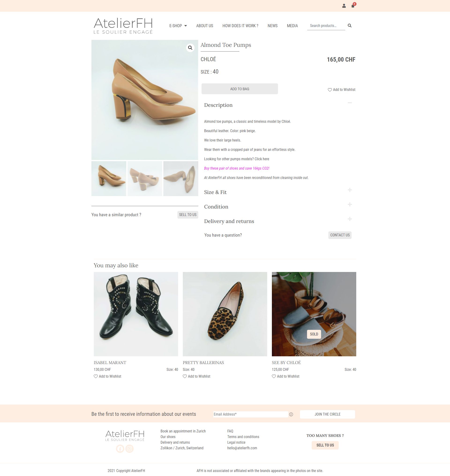Click the email field info icon
This screenshot has width=450, height=476.
tap(291, 414)
